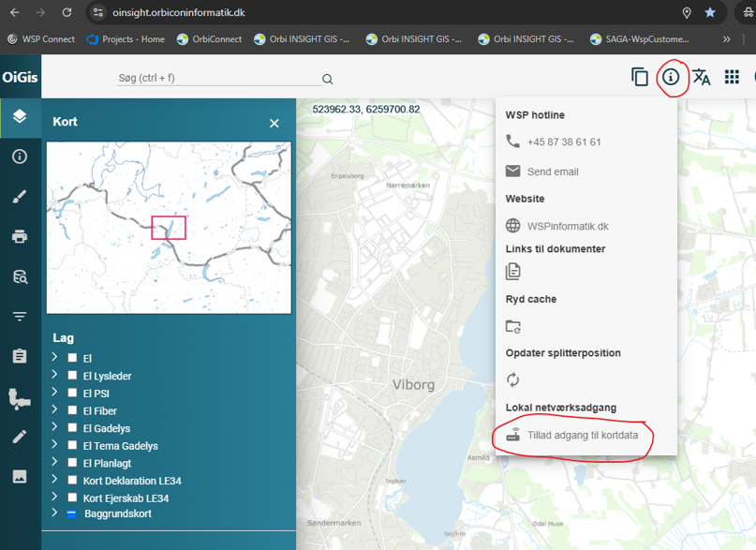Viewport: 756px width, 550px height.
Task: Toggle the Baggrundskort layer checkbox
Action: [x=71, y=513]
